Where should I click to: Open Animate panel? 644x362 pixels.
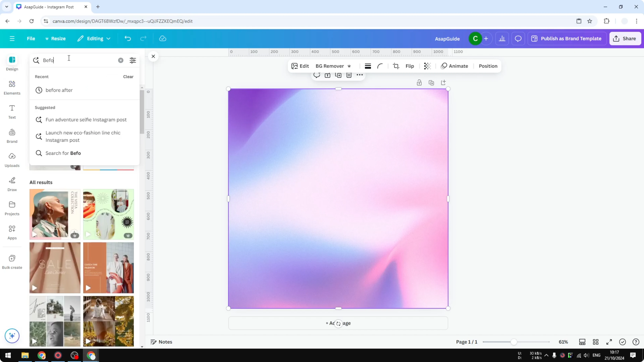(x=454, y=66)
